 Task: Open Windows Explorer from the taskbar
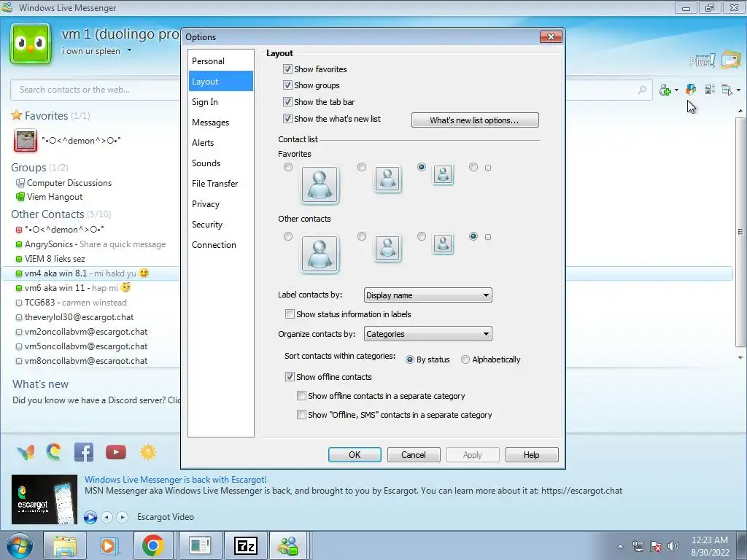65,545
